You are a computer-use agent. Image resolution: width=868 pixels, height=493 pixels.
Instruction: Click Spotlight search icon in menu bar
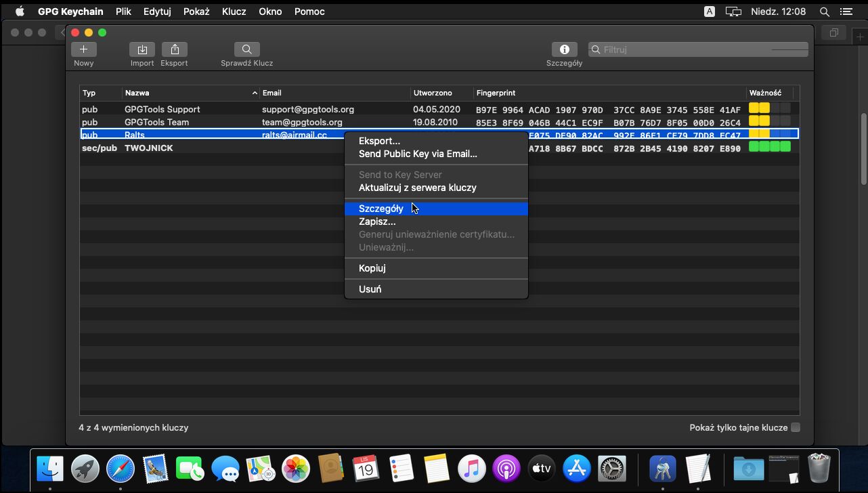[824, 12]
